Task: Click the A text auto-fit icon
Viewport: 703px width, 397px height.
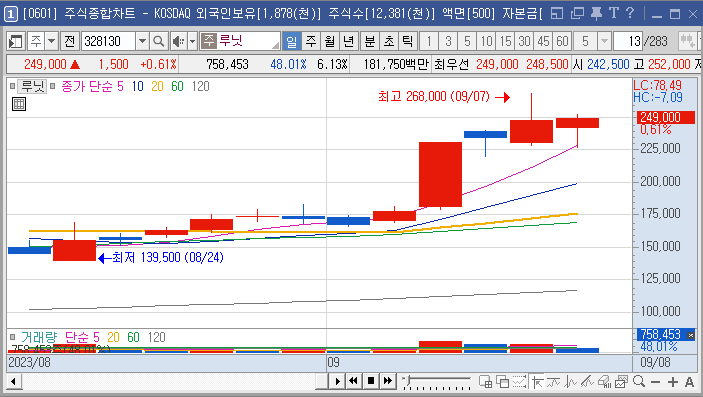Action: pos(690,382)
